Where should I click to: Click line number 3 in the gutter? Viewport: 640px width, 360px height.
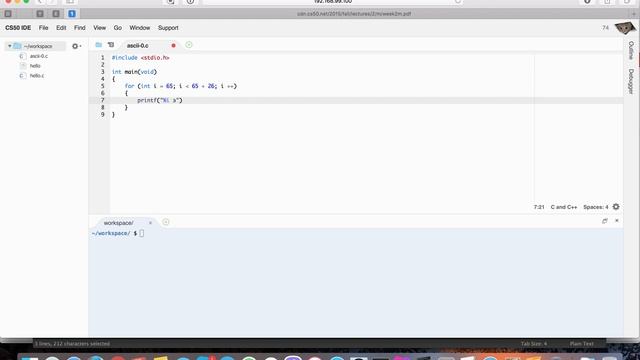(x=102, y=72)
